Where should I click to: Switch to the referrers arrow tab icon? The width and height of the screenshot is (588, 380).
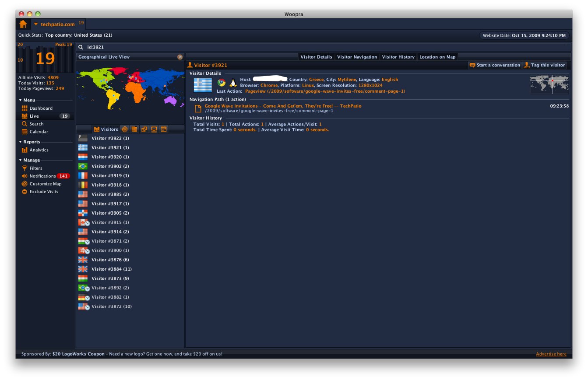pos(144,129)
